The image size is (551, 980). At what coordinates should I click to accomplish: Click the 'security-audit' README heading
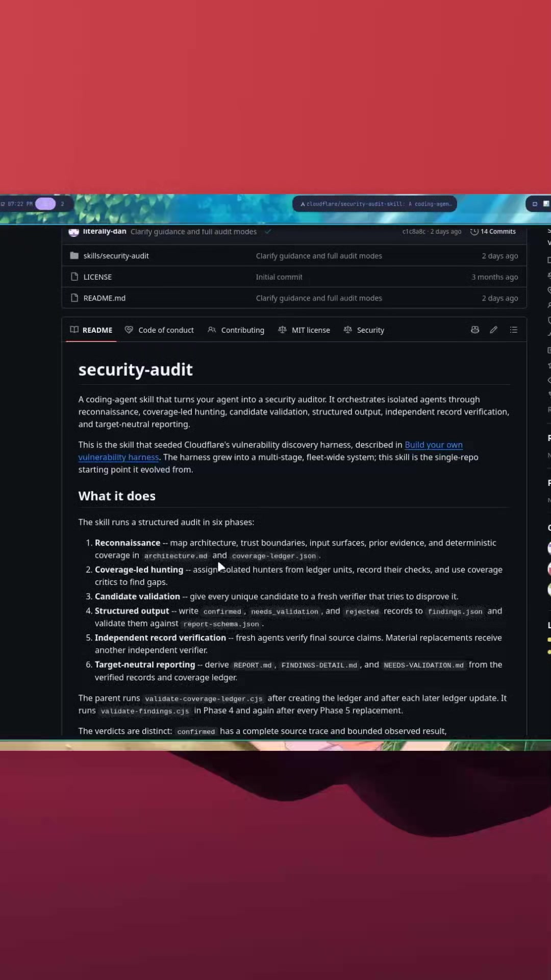(x=135, y=369)
